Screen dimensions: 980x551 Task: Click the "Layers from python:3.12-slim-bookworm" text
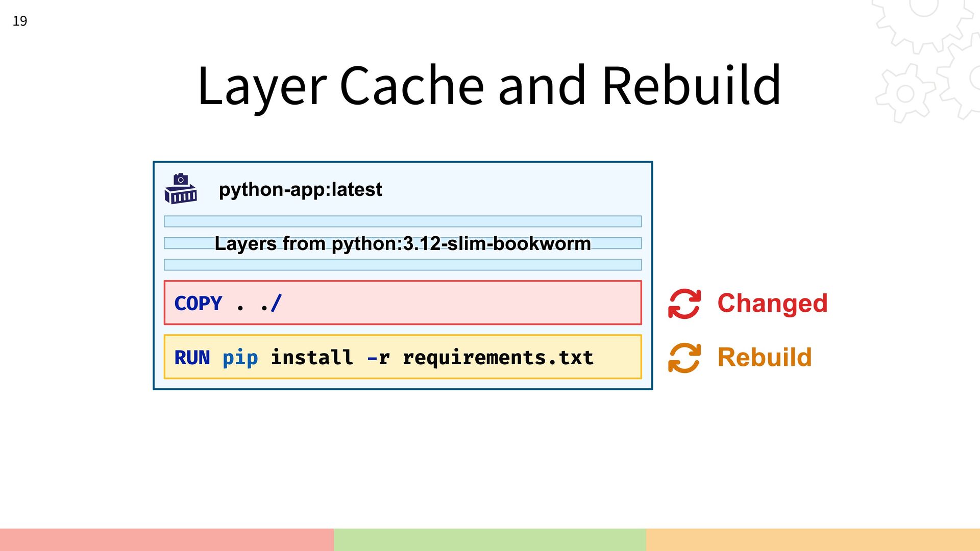[x=402, y=244]
